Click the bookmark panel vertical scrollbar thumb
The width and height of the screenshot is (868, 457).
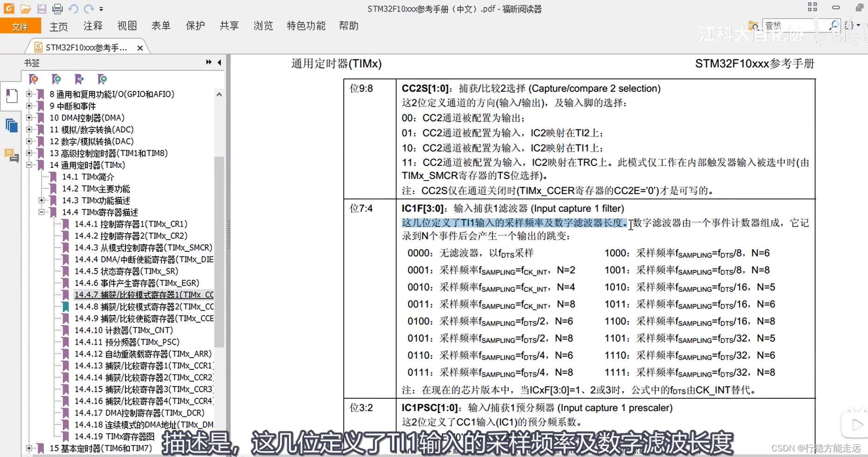pos(219,252)
